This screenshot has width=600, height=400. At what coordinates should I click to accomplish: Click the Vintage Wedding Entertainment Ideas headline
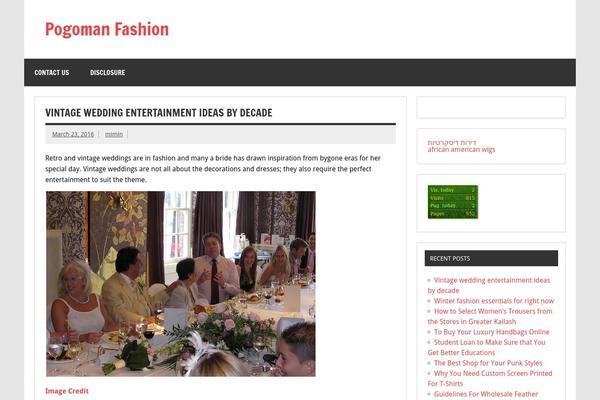click(x=159, y=113)
